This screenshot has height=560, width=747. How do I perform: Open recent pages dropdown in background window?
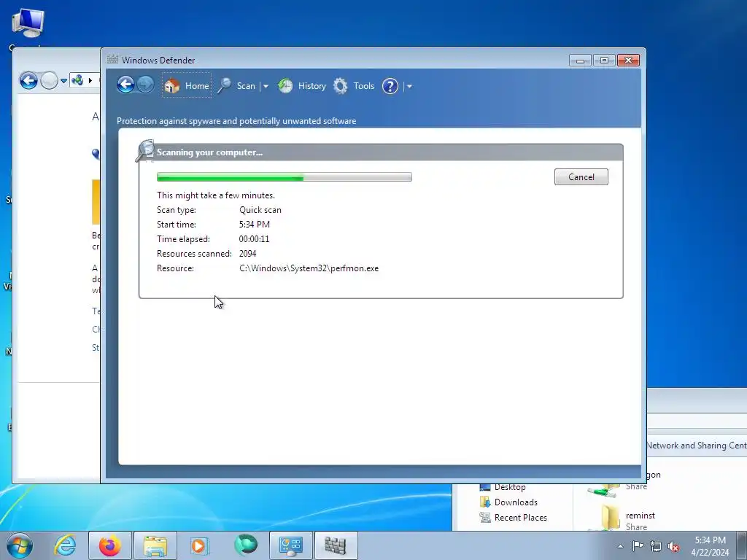pyautogui.click(x=63, y=81)
